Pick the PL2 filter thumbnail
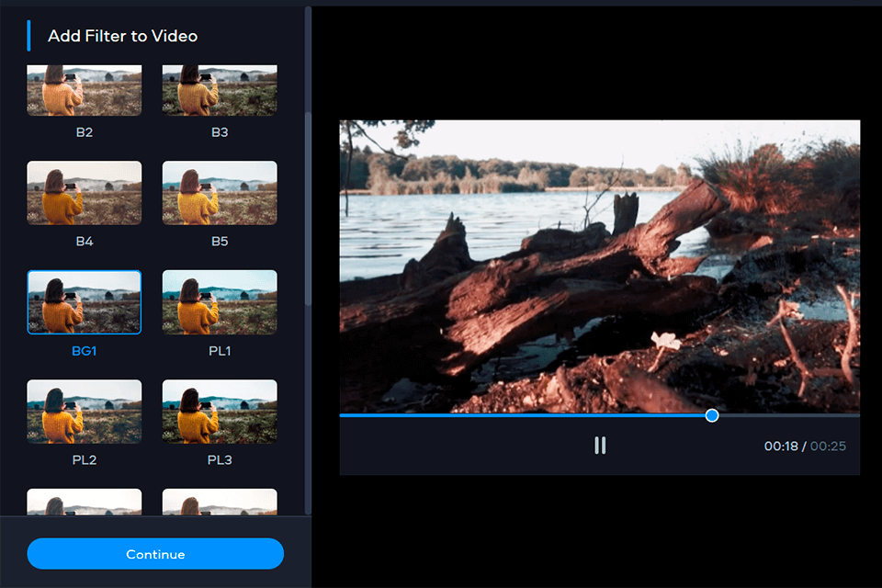This screenshot has width=882, height=588. [85, 411]
